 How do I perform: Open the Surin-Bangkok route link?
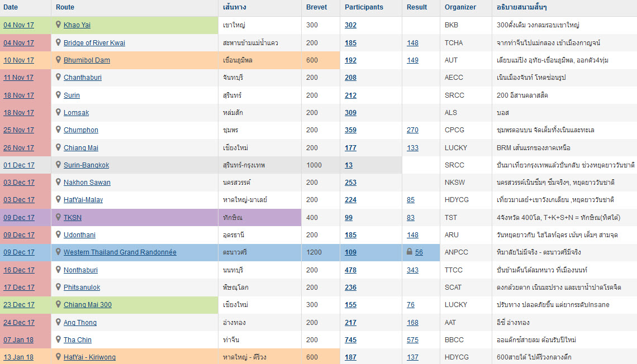(86, 165)
